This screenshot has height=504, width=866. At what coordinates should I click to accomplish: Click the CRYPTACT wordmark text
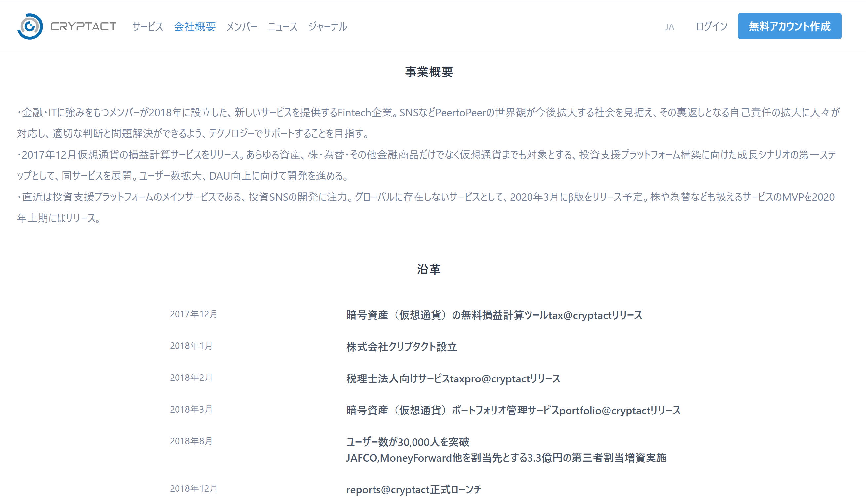click(84, 26)
